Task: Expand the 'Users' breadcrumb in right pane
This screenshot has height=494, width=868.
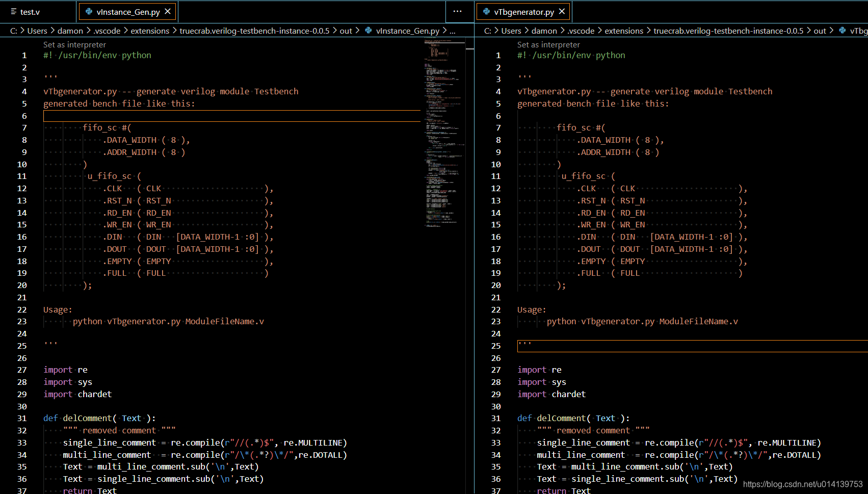Action: pyautogui.click(x=511, y=31)
